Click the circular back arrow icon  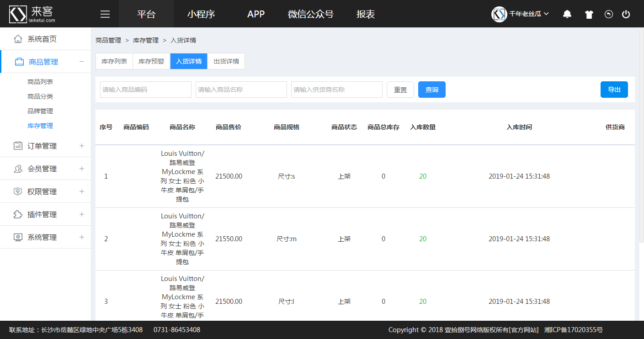pos(608,14)
